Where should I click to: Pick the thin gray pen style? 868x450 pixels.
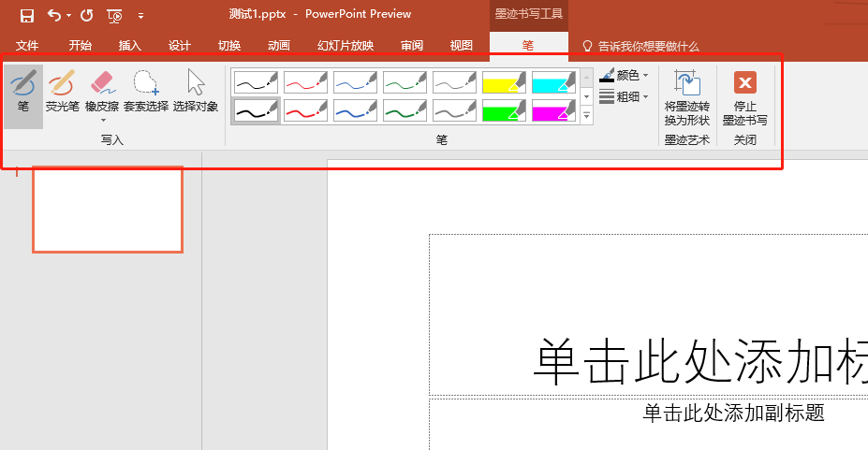(x=454, y=82)
